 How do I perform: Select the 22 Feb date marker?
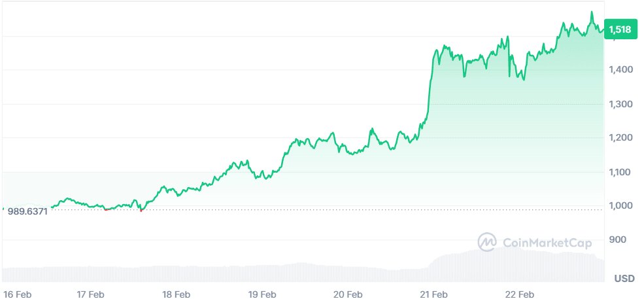click(520, 294)
